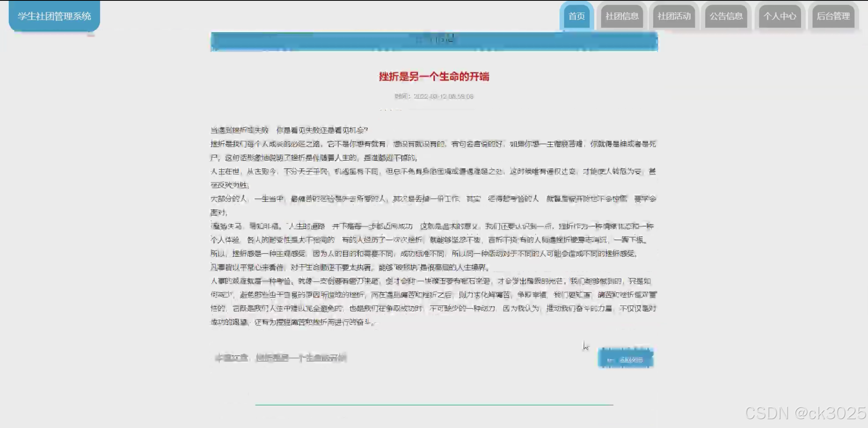Screen dimensions: 868x428
Task: Click the red article title 挫折是另一个生命的开端
Action: click(434, 77)
